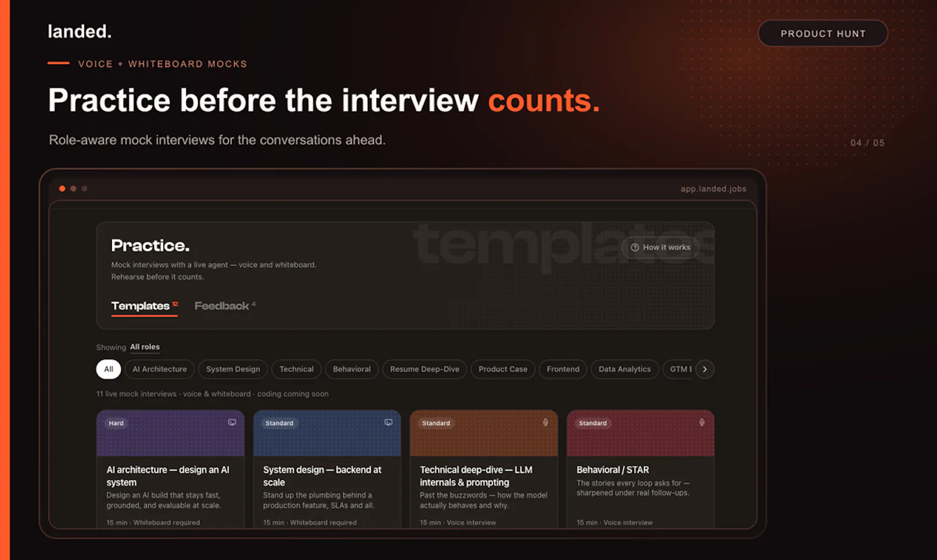Filter by Product Case
Viewport: 937px width, 560px height.
(503, 369)
